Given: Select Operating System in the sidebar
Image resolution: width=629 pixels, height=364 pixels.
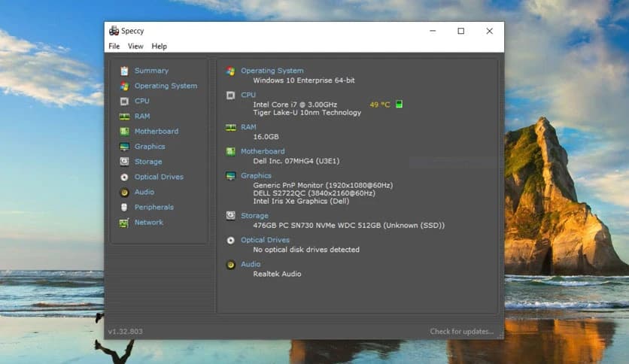Looking at the screenshot, I should click(166, 86).
